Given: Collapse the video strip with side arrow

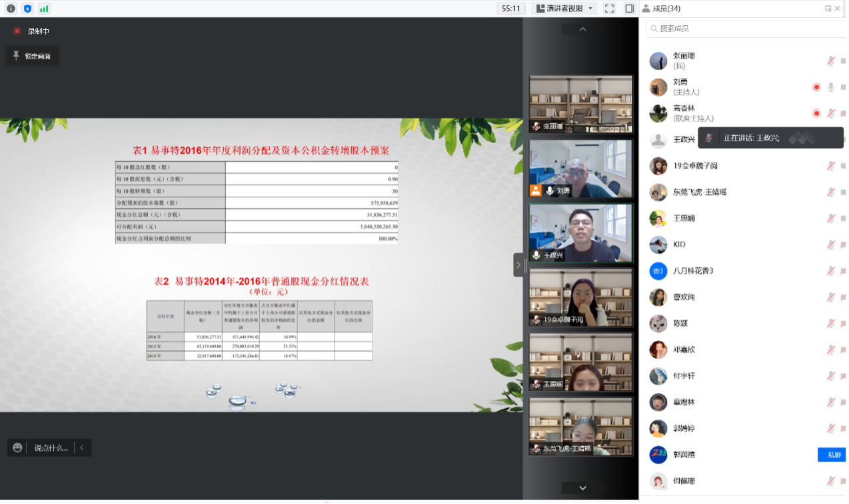Looking at the screenshot, I should (518, 265).
